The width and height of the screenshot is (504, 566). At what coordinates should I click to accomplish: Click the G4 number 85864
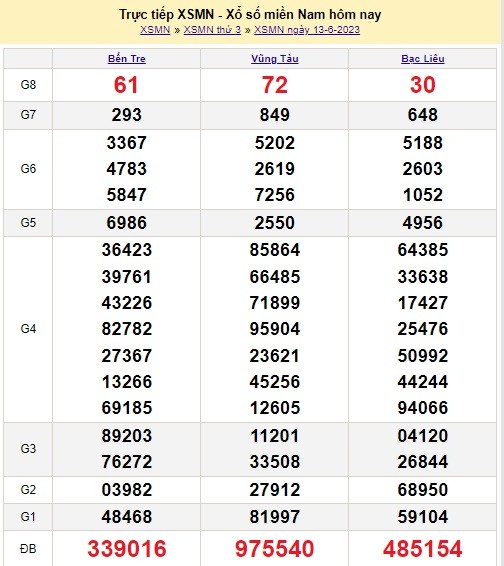275,250
